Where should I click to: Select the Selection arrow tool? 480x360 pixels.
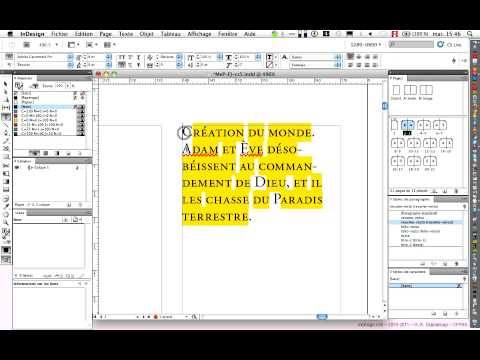click(5, 84)
